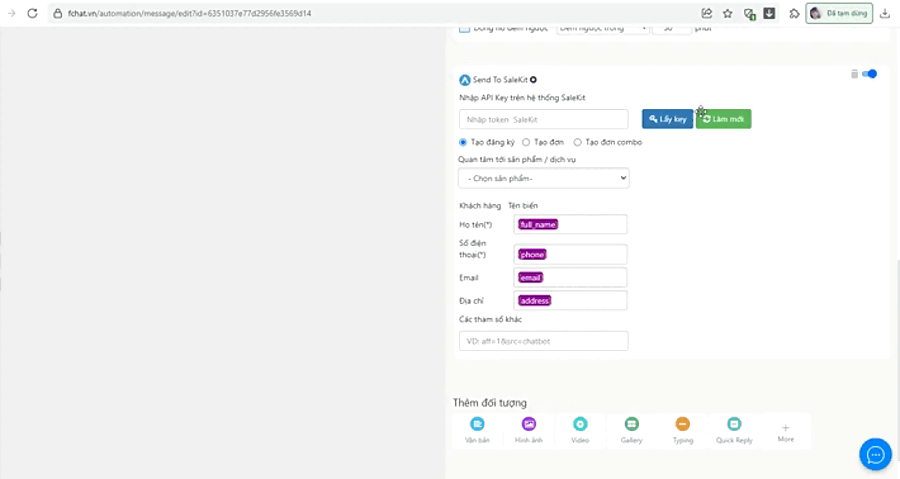Open the chat support bubble
900x479 pixels.
[x=875, y=454]
